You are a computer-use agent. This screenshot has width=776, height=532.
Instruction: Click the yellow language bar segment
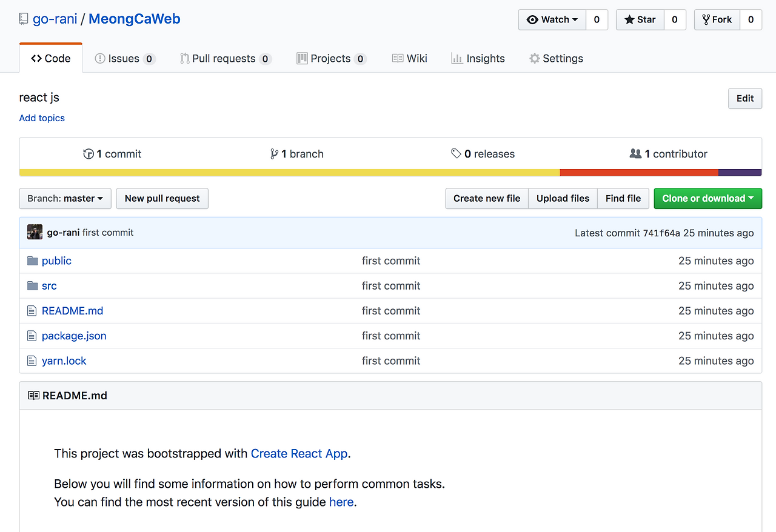289,173
